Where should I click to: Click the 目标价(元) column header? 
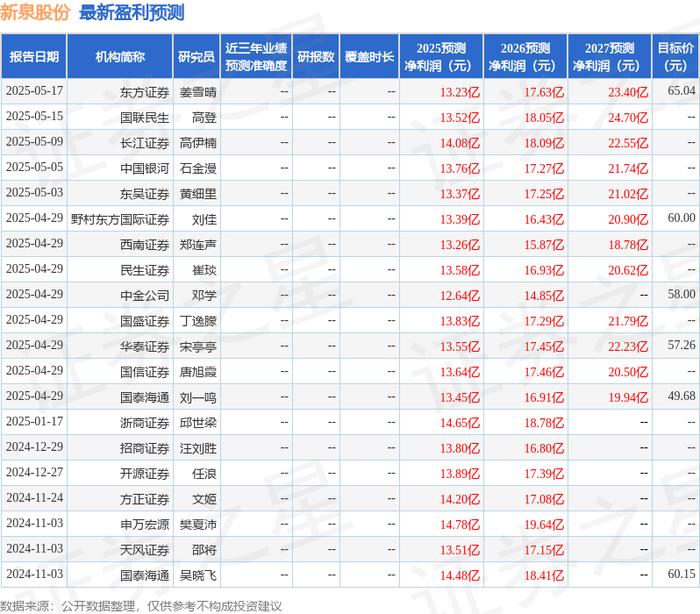point(675,57)
